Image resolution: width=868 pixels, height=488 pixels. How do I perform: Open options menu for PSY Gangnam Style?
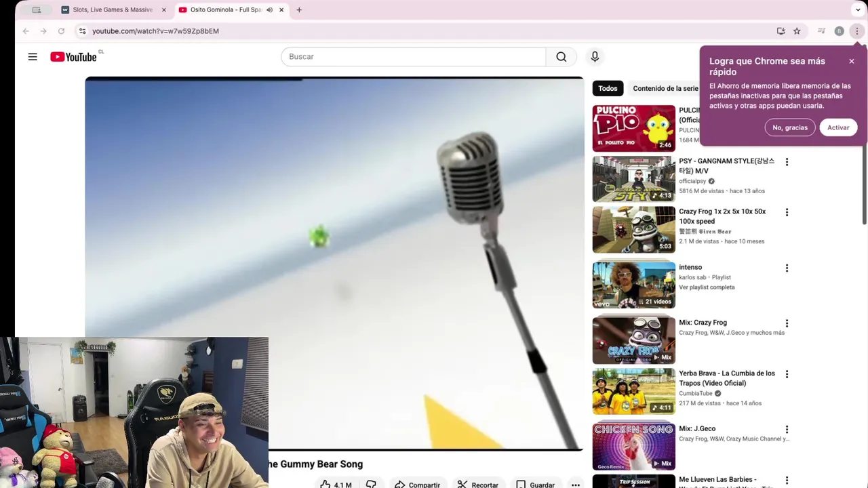tap(787, 162)
